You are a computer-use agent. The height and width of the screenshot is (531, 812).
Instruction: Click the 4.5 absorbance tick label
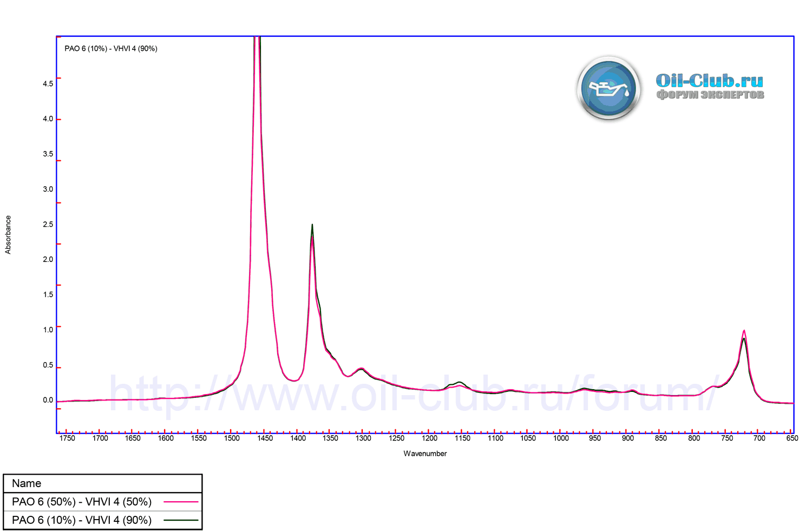[x=48, y=84]
